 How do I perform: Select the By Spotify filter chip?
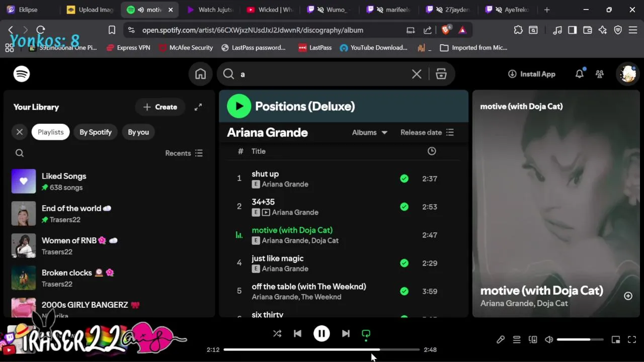click(x=96, y=132)
